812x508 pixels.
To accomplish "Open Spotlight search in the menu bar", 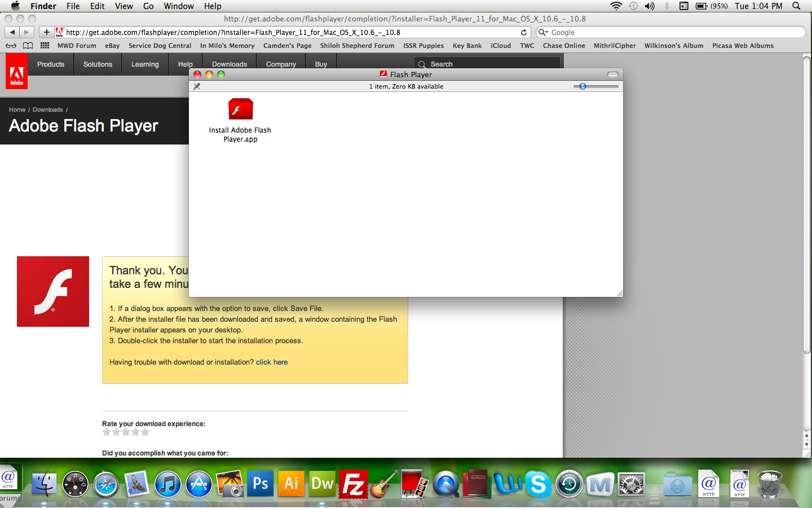I will pos(796,6).
